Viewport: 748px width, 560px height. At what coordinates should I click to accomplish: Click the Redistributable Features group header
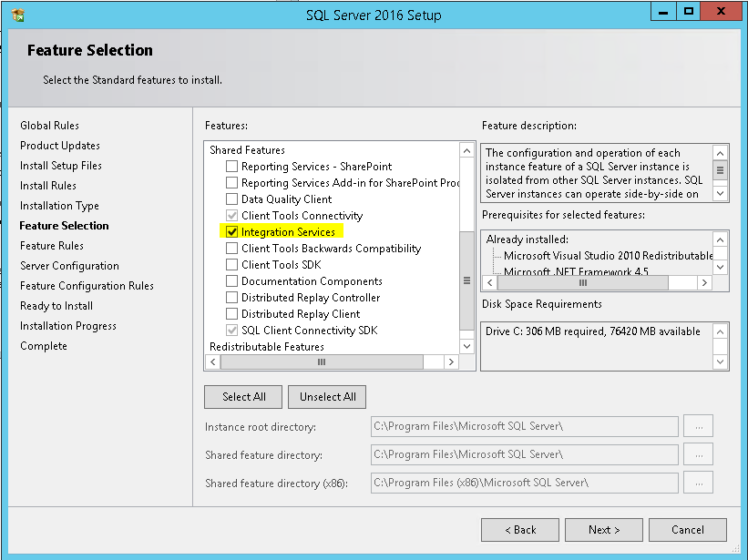tap(267, 347)
